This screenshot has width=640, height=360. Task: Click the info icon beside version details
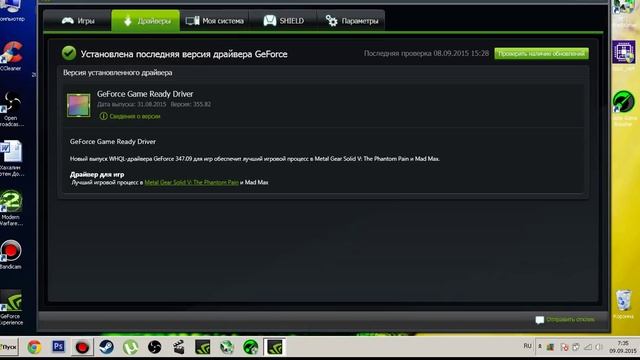point(103,116)
